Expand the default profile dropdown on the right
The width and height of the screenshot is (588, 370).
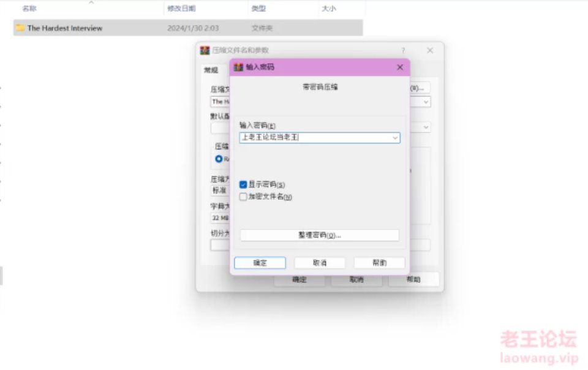pyautogui.click(x=426, y=127)
